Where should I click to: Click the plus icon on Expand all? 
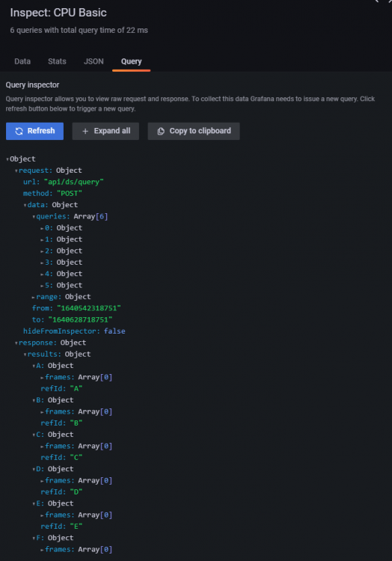[85, 132]
